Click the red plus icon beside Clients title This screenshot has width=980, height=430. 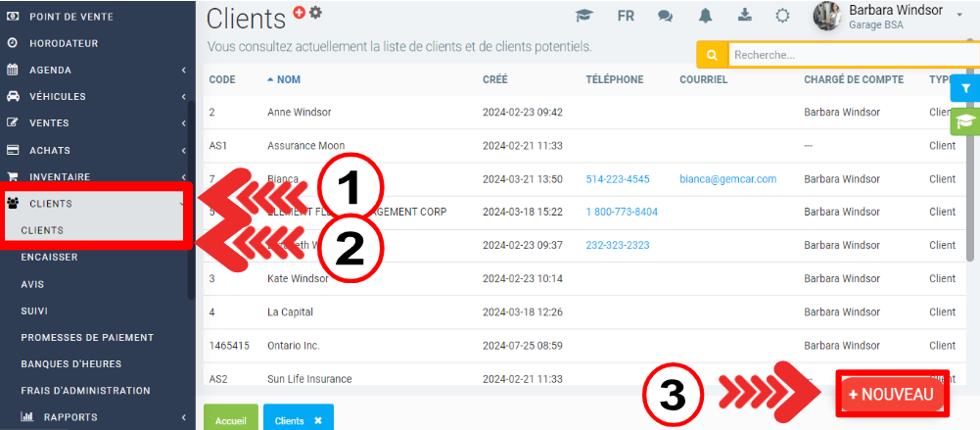(x=300, y=12)
